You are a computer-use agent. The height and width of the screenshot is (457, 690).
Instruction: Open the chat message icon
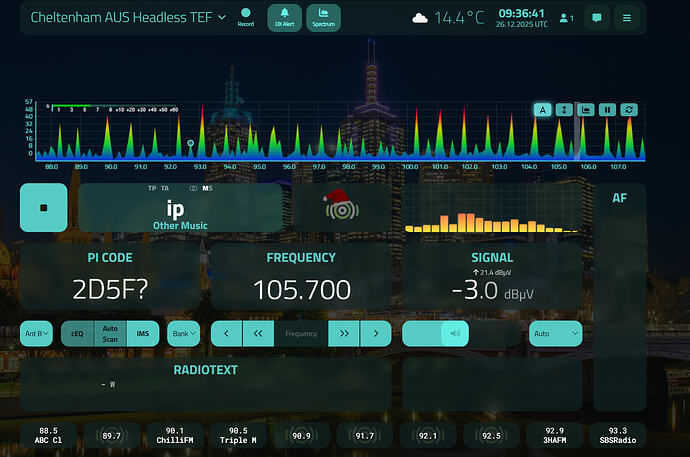click(598, 18)
